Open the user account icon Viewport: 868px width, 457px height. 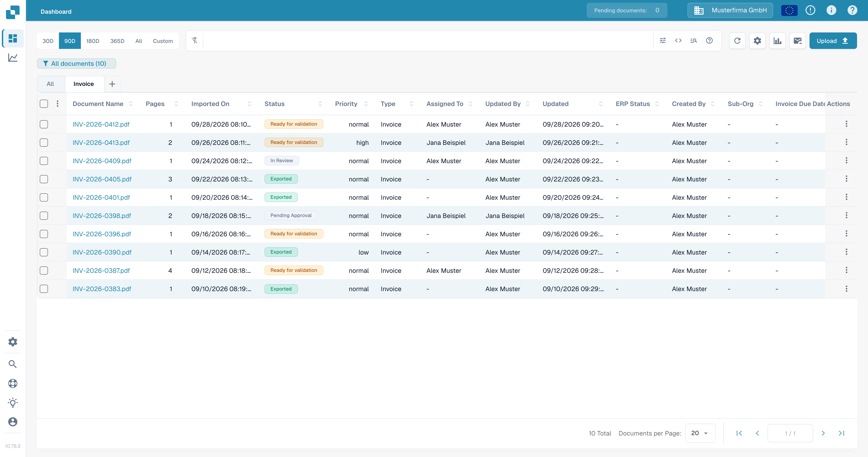click(13, 422)
